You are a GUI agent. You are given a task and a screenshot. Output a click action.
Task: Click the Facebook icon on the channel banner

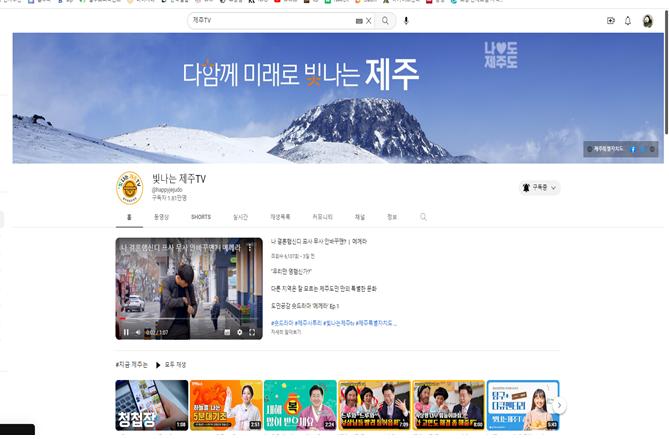pos(633,149)
